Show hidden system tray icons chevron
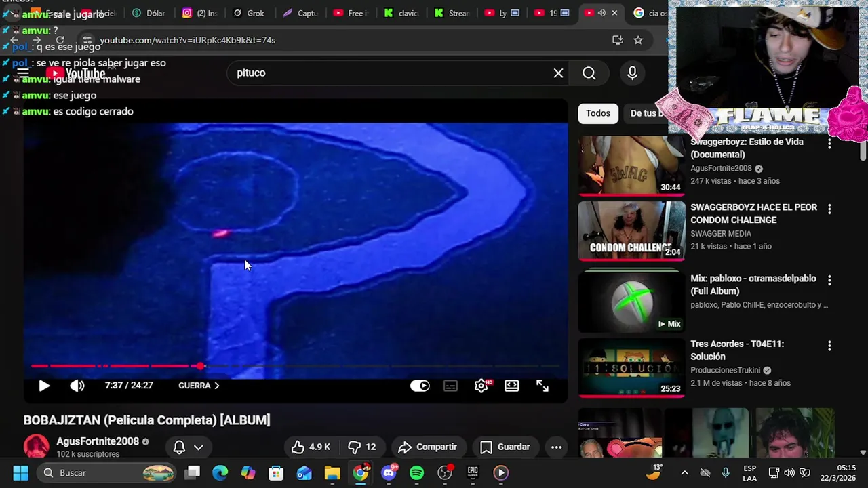The height and width of the screenshot is (488, 868). point(684,473)
